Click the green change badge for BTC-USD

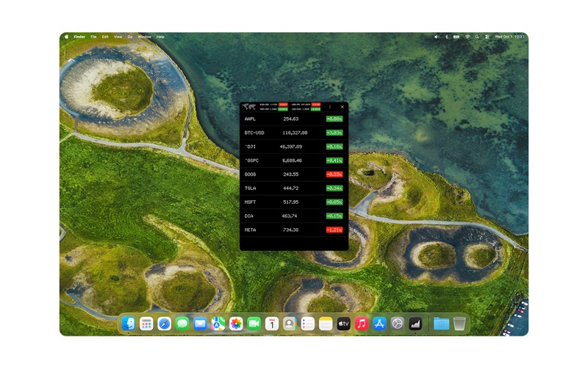(334, 133)
